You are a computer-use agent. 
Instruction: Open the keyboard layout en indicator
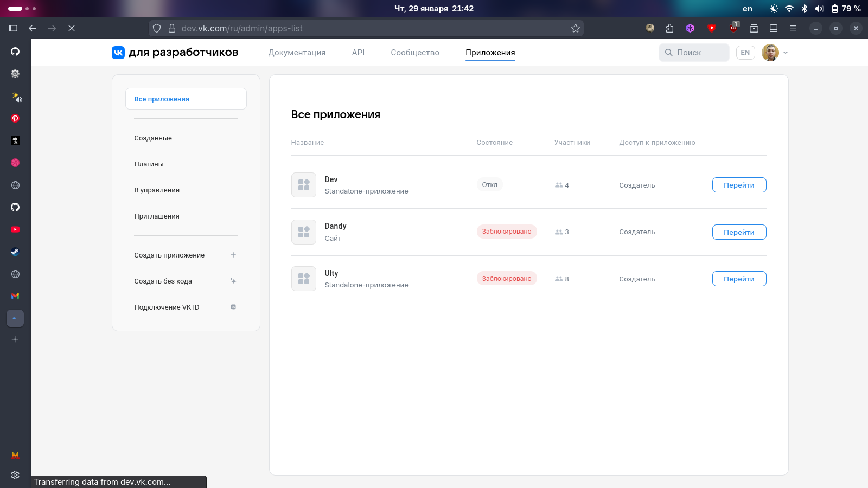(x=748, y=9)
